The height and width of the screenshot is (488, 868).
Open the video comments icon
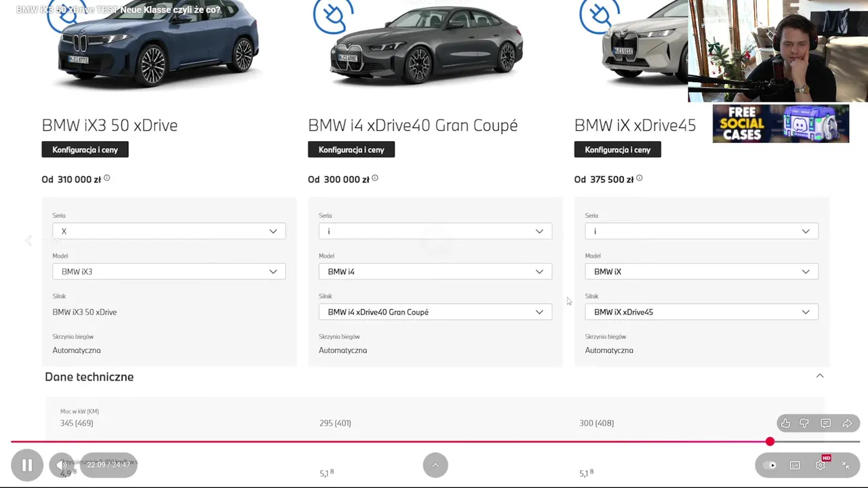pyautogui.click(x=825, y=424)
